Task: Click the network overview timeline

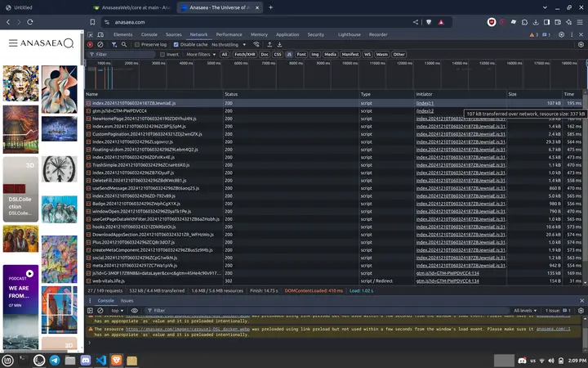Action: (x=335, y=75)
